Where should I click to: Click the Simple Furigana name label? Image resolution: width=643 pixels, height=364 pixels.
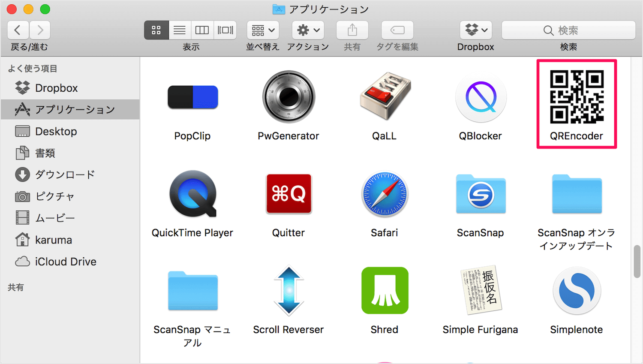(x=481, y=330)
